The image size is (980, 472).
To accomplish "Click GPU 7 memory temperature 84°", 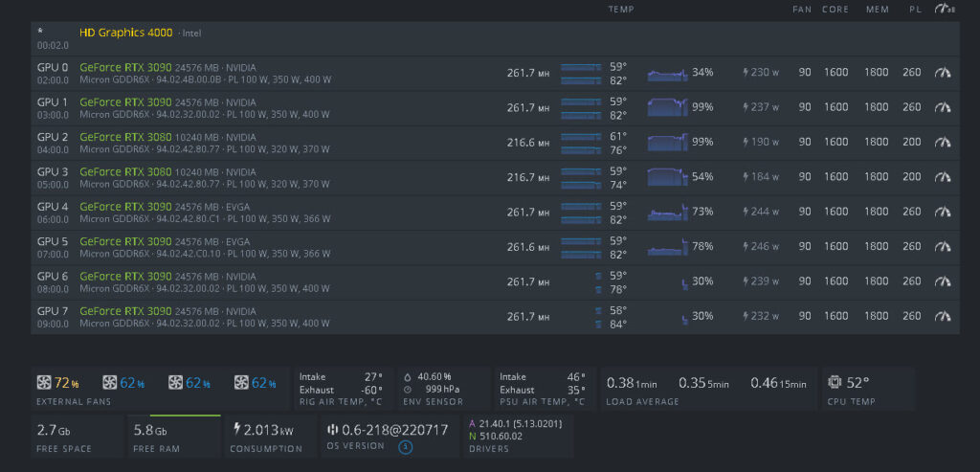I will coord(618,324).
